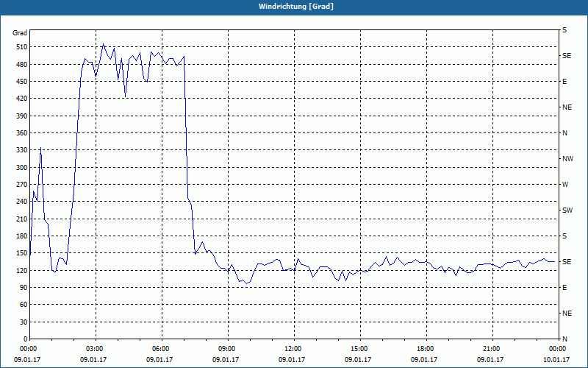
Task: Click the 300 y-axis label
Action: point(22,168)
